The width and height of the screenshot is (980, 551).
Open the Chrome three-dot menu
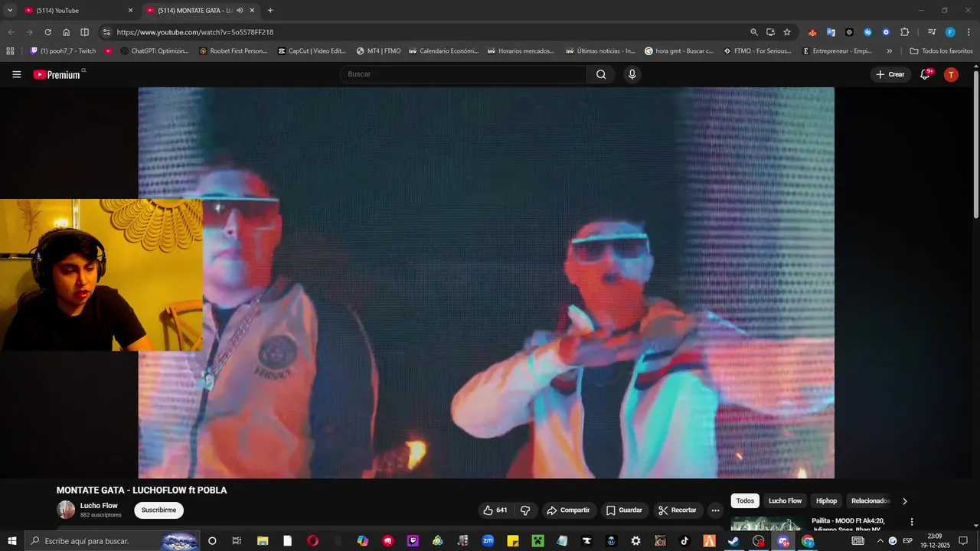969,32
